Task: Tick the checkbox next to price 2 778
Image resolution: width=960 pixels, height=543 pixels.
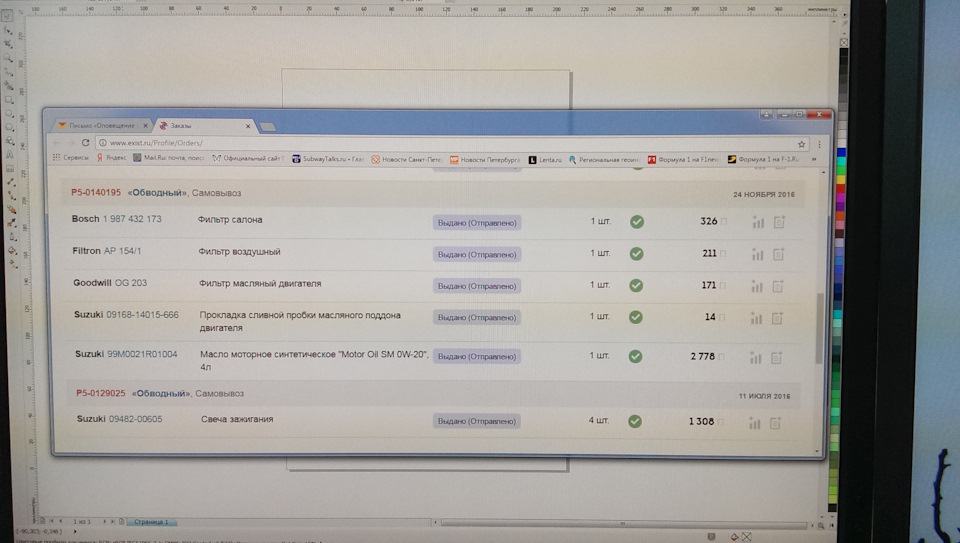Action: tap(721, 356)
